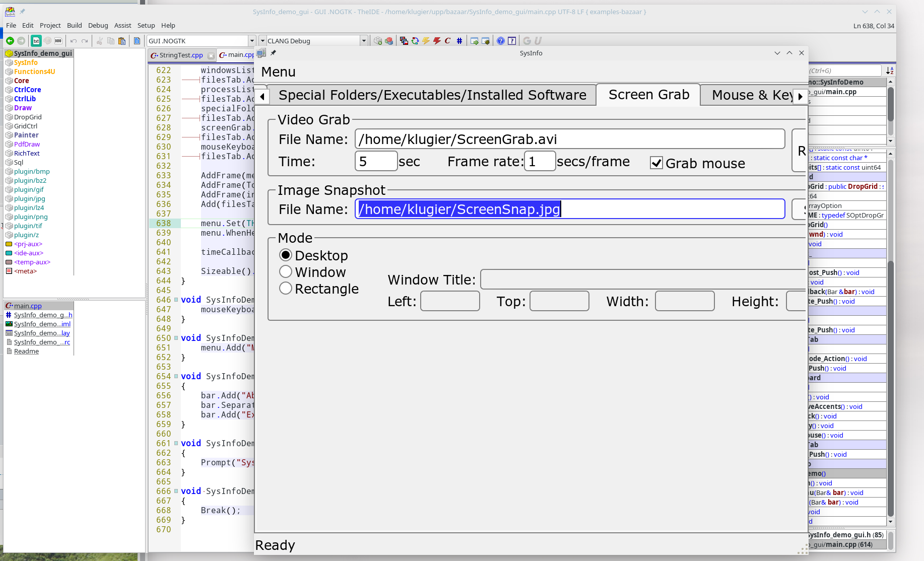Toggle the Grab mouse checkbox
This screenshot has width=924, height=561.
656,163
